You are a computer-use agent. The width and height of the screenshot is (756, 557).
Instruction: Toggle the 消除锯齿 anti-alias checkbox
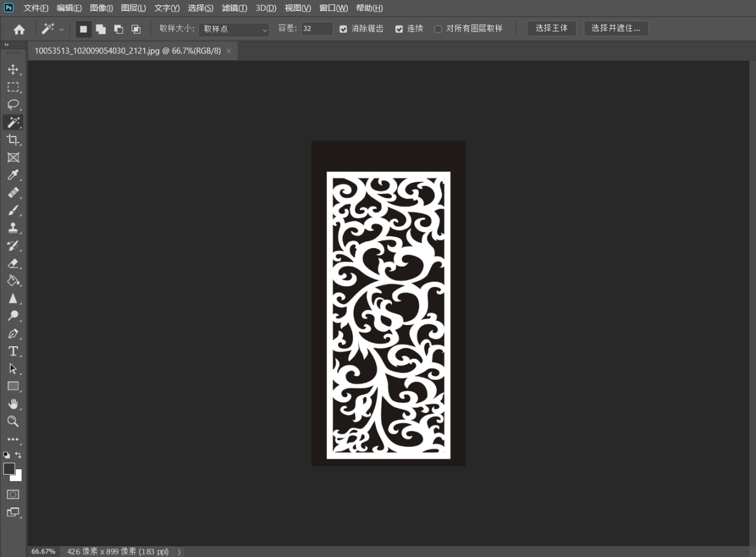coord(343,29)
